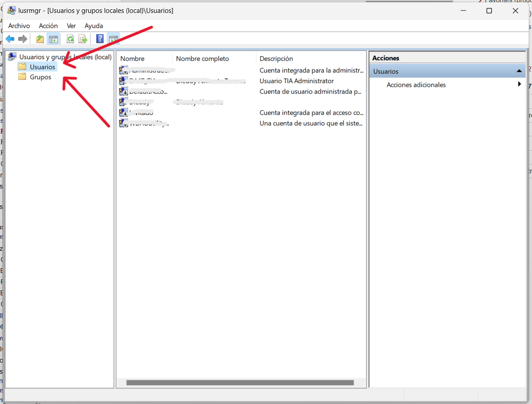Viewport: 532px width, 404px height.
Task: Open the Ver menu
Action: click(71, 26)
